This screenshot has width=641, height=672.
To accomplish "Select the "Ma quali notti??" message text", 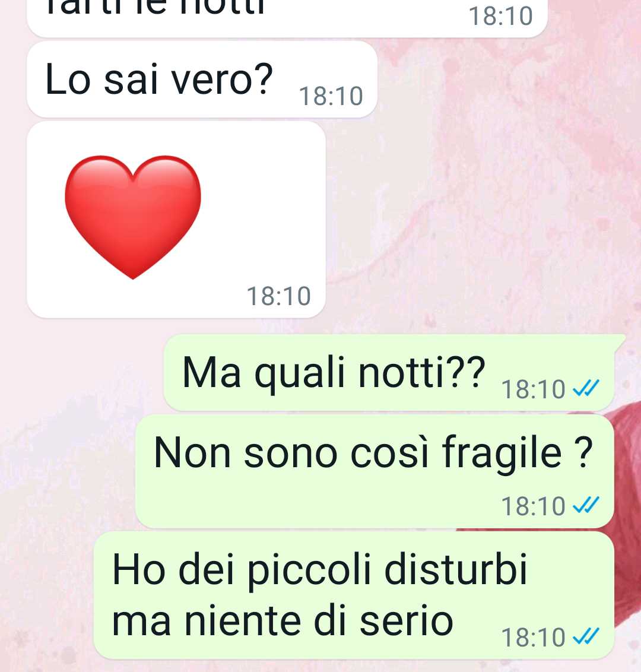I will tap(334, 372).
